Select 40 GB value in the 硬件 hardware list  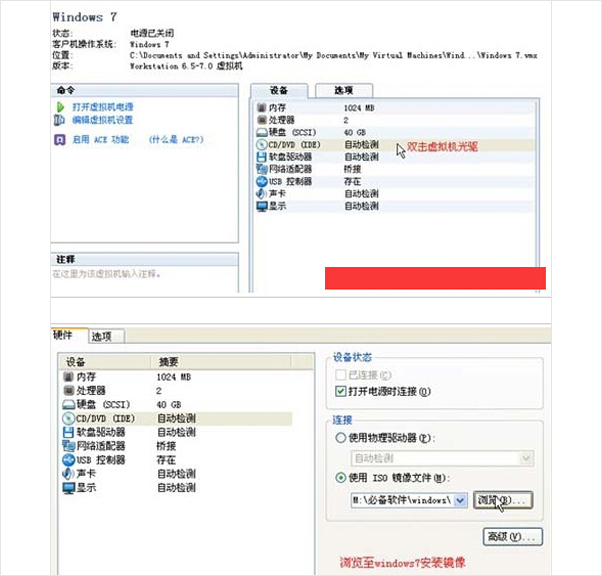169,405
